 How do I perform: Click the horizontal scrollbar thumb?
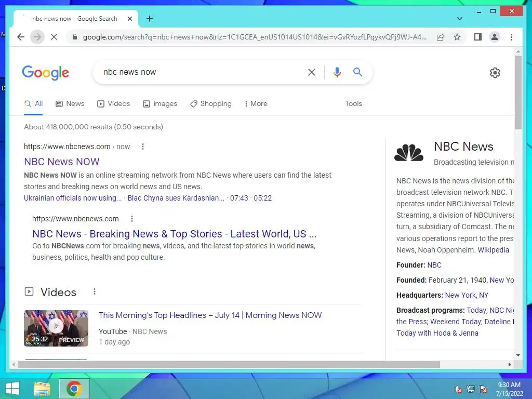tap(229, 364)
